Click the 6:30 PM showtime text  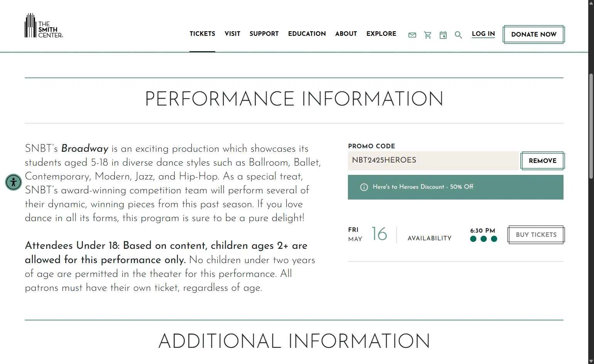(x=483, y=231)
